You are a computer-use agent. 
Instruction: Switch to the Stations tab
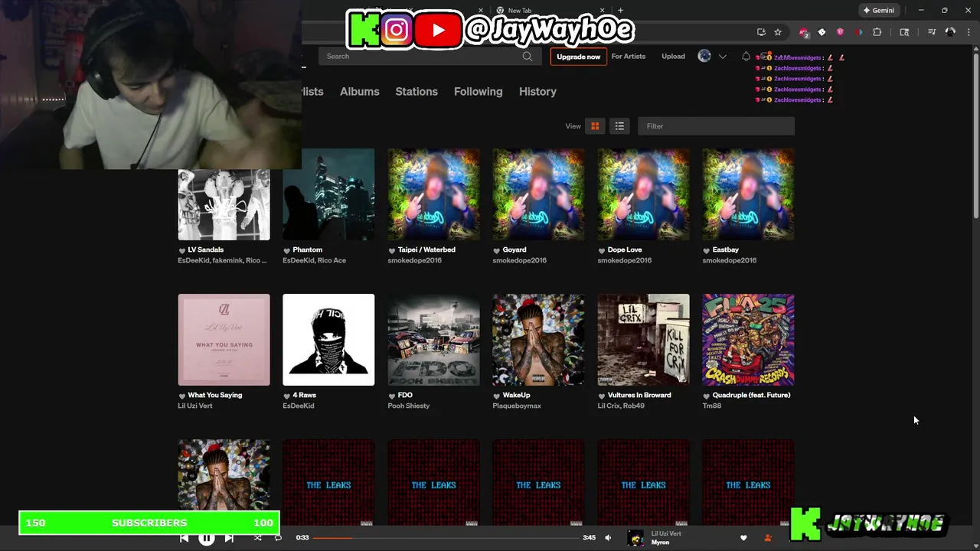(x=416, y=91)
